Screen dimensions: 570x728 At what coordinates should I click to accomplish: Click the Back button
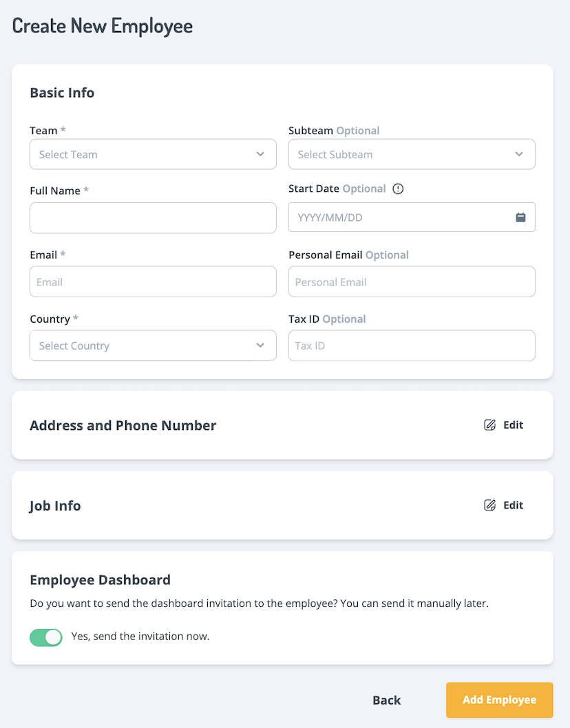pos(386,700)
